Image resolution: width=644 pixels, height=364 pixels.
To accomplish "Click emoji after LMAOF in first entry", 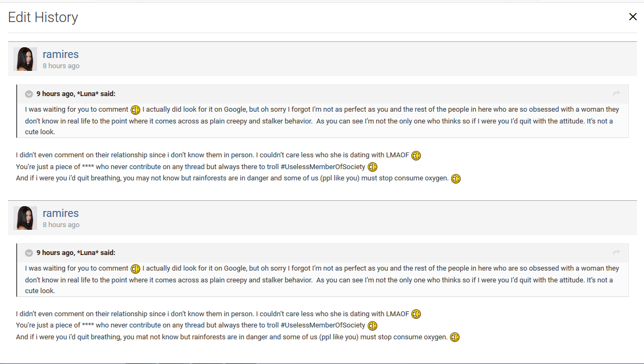I will (x=416, y=156).
